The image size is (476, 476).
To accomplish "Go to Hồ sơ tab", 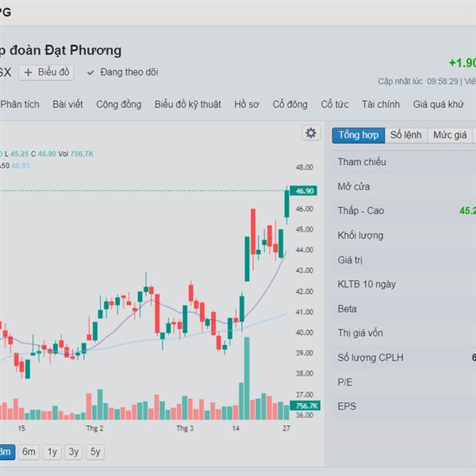I will 247,105.
